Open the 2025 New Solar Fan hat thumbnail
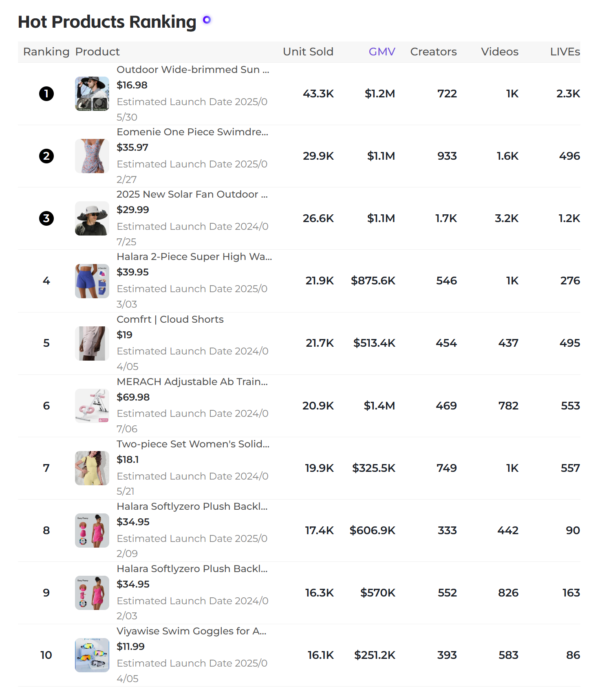The width and height of the screenshot is (600, 700). (x=92, y=218)
